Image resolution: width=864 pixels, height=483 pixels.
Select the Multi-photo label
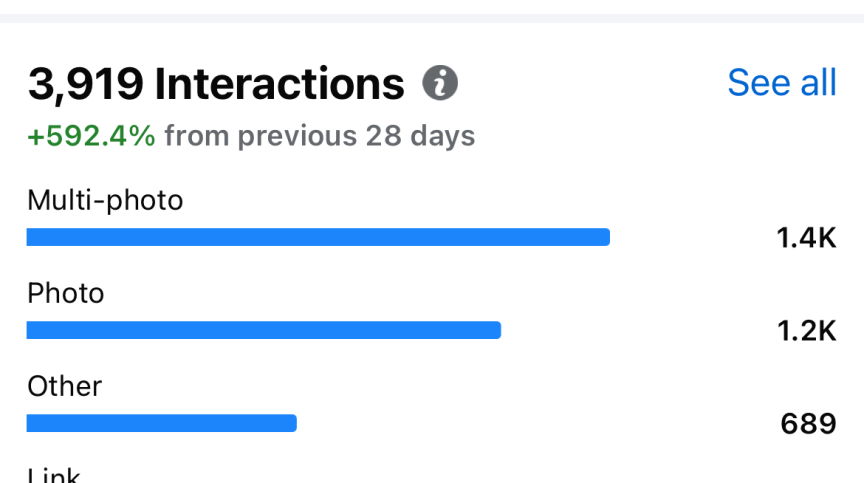click(x=105, y=200)
